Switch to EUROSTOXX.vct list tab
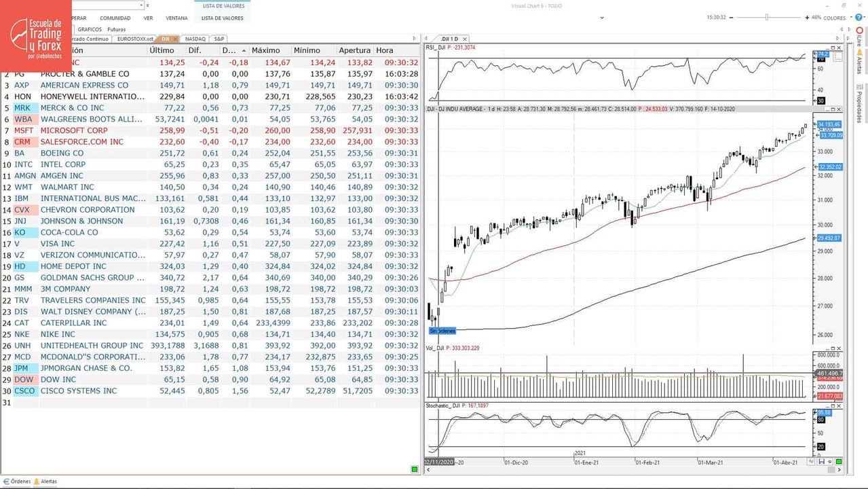Viewport: 868px width, 489px height. pos(135,39)
